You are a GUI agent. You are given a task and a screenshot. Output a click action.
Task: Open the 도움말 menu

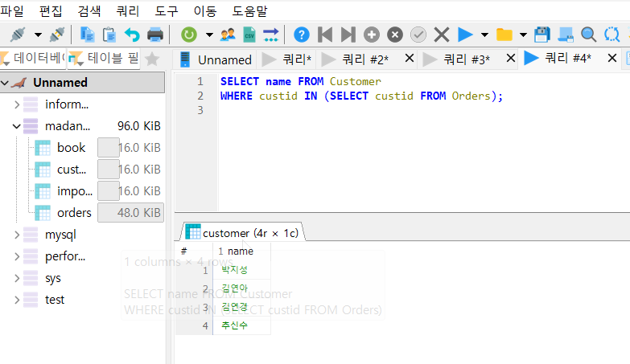[x=249, y=10]
